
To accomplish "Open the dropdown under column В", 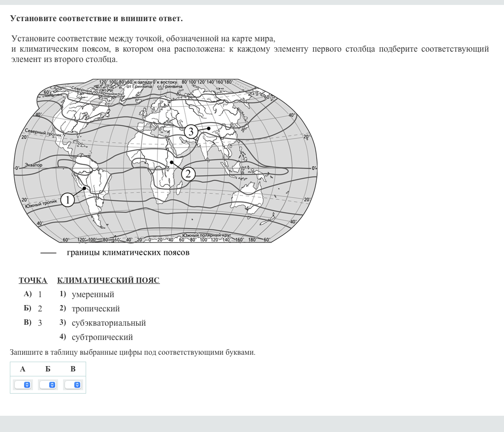I will pos(73,385).
